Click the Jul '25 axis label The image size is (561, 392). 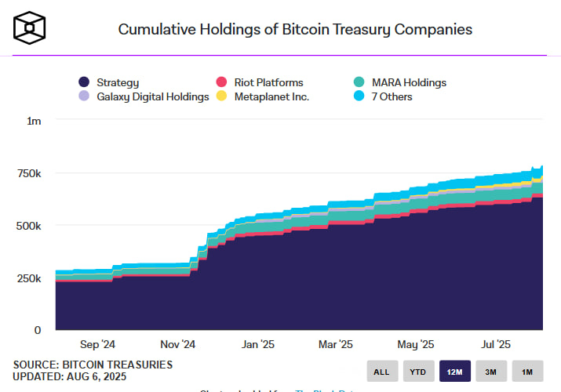[x=496, y=344]
